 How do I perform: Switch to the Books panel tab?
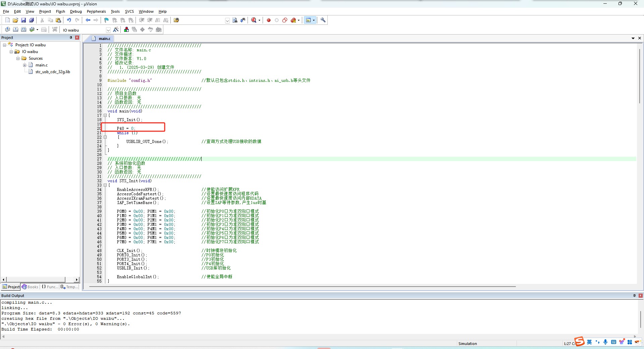[30, 287]
